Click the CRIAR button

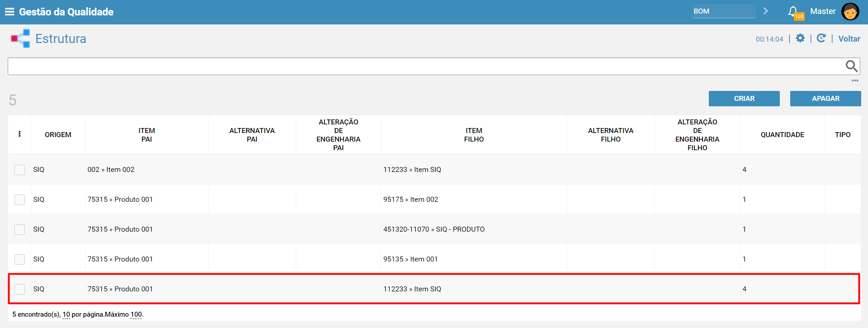tap(744, 99)
